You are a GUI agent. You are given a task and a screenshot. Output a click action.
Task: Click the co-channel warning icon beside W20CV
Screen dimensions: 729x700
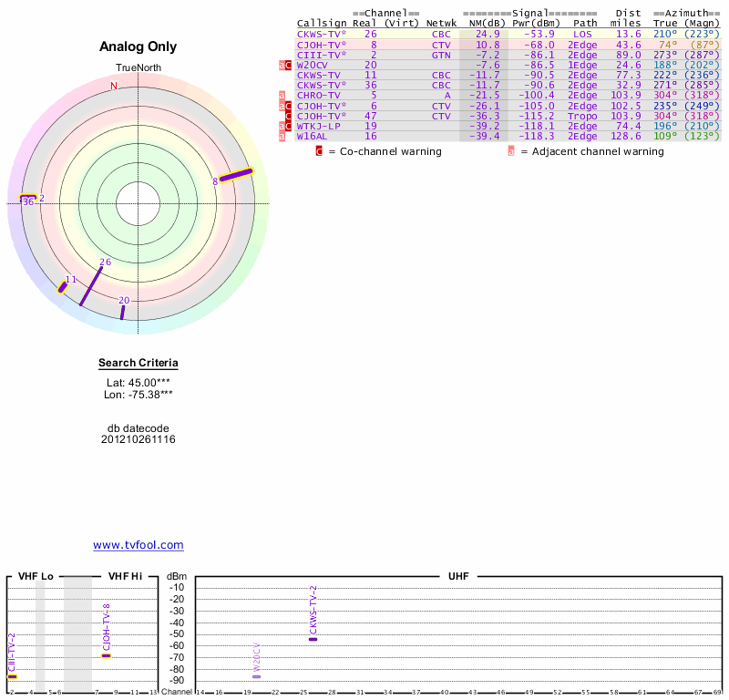coord(289,65)
